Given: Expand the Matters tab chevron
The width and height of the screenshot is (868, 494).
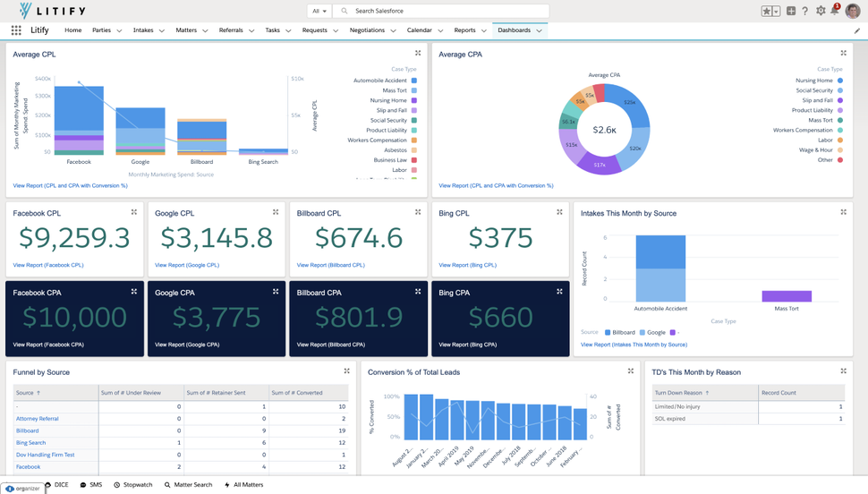Looking at the screenshot, I should pyautogui.click(x=205, y=31).
